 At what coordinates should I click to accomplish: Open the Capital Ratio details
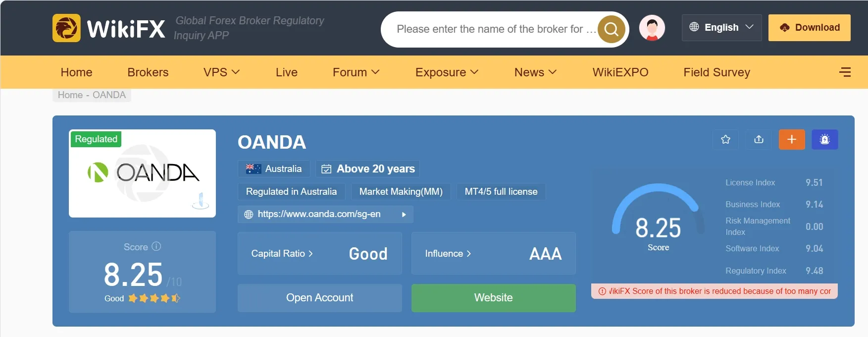[x=282, y=254]
